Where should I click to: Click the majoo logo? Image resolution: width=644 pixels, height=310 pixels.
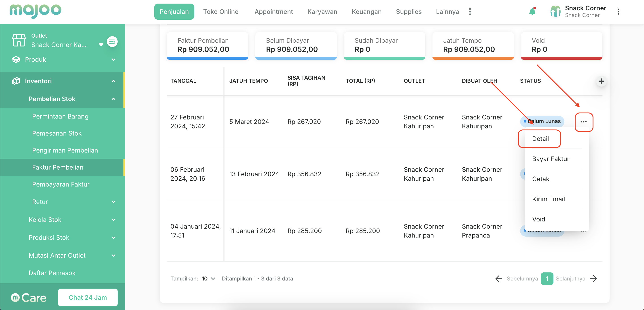click(35, 11)
